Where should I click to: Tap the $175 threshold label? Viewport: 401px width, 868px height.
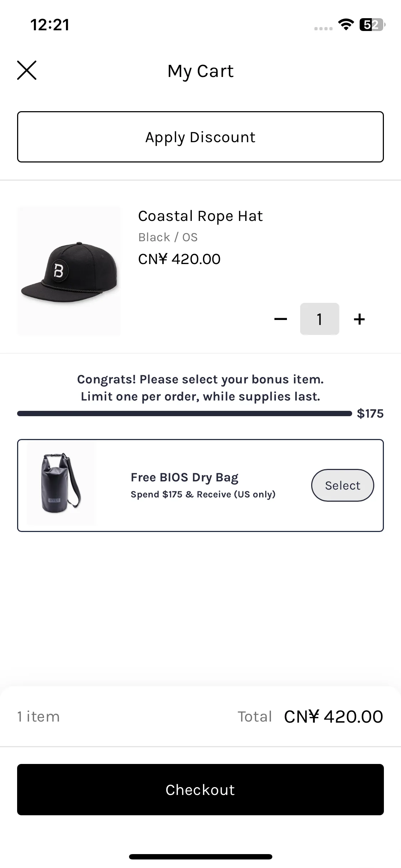click(x=370, y=413)
